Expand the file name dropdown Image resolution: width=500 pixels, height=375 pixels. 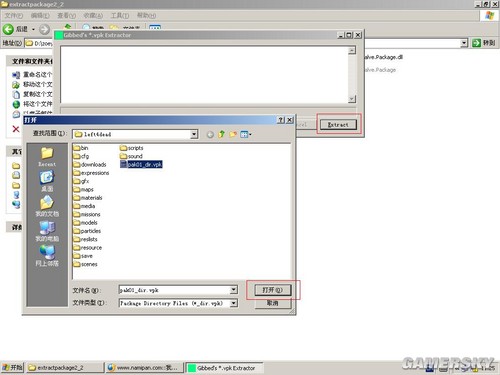point(234,290)
